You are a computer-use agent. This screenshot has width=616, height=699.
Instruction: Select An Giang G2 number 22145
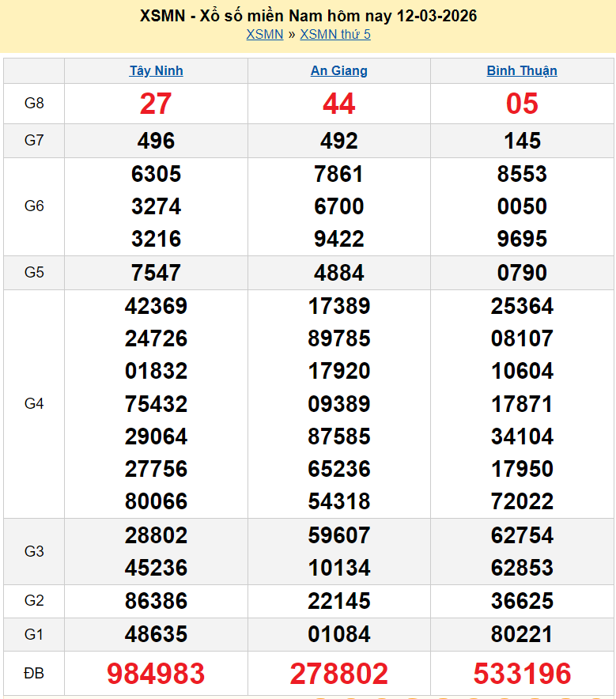338,601
